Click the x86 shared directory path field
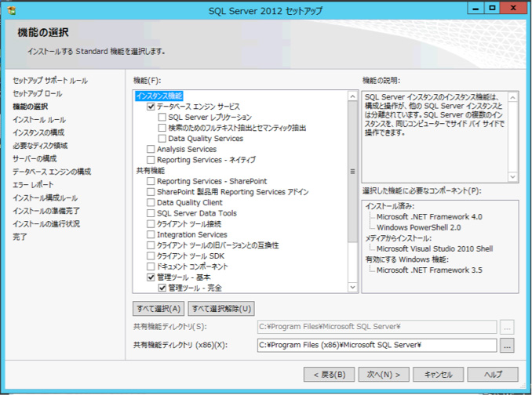The image size is (532, 395). tap(377, 345)
